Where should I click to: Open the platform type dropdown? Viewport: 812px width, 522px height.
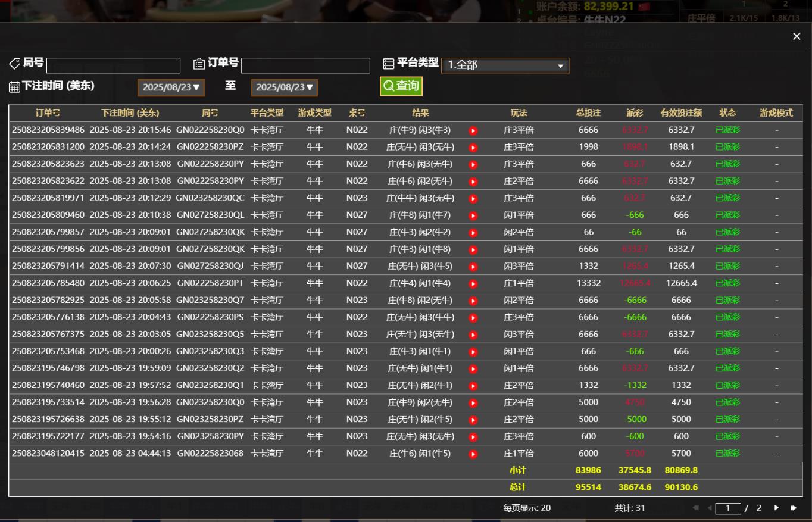pos(505,65)
